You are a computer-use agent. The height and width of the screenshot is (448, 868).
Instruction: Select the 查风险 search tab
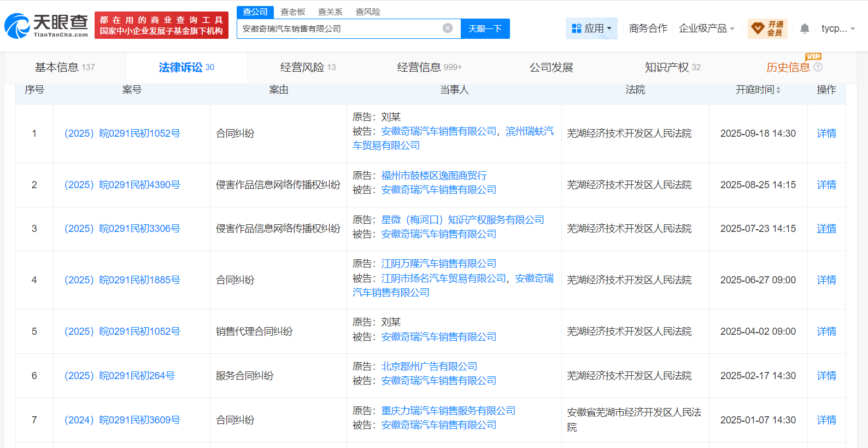click(x=368, y=11)
